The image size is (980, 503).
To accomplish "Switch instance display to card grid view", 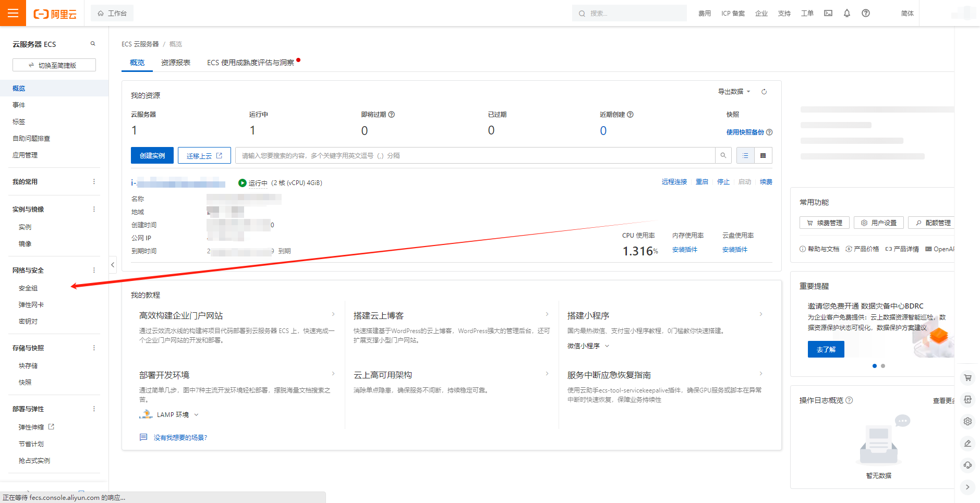I will tap(763, 155).
